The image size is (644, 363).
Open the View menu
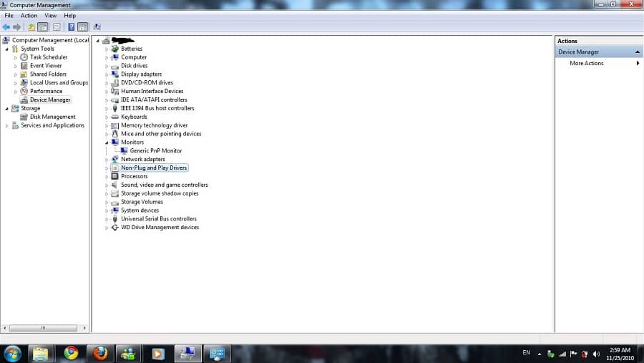point(51,16)
